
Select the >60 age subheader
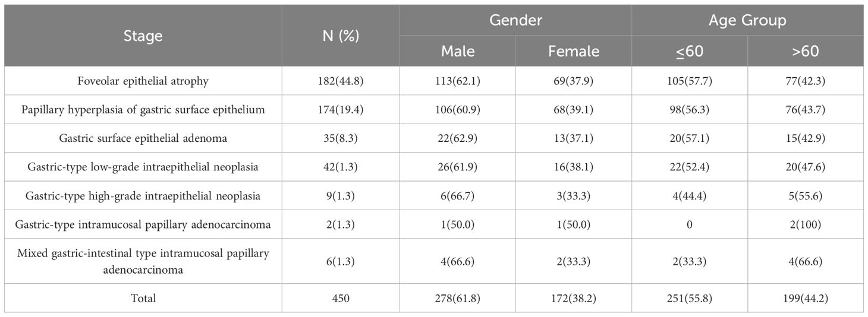pyautogui.click(x=806, y=52)
